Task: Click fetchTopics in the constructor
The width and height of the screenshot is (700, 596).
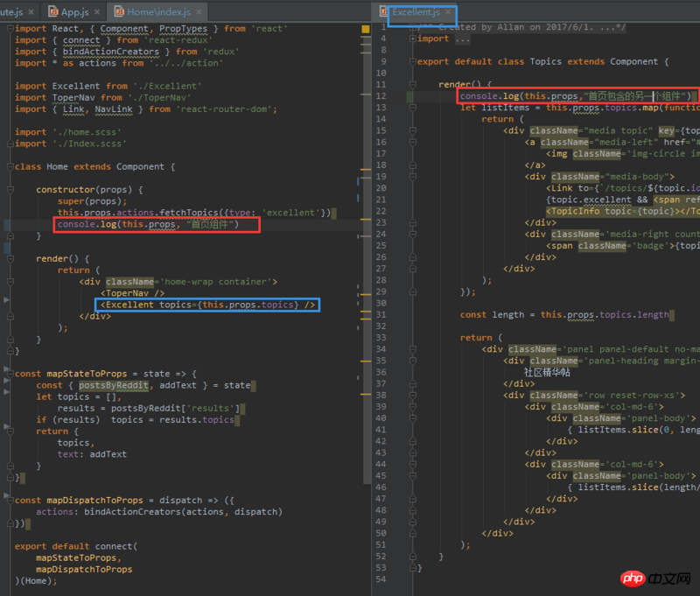Action: point(189,213)
